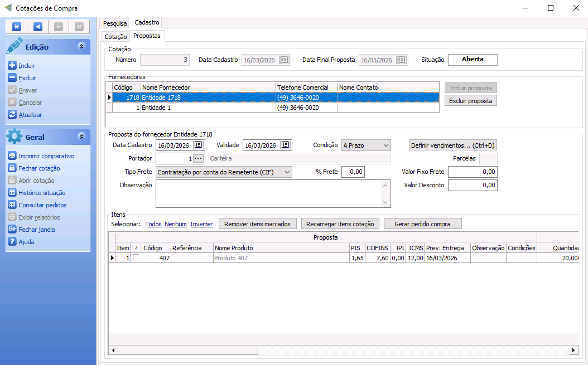The image size is (588, 365).
Task: Go to first record navigation arrow
Action: (x=17, y=27)
